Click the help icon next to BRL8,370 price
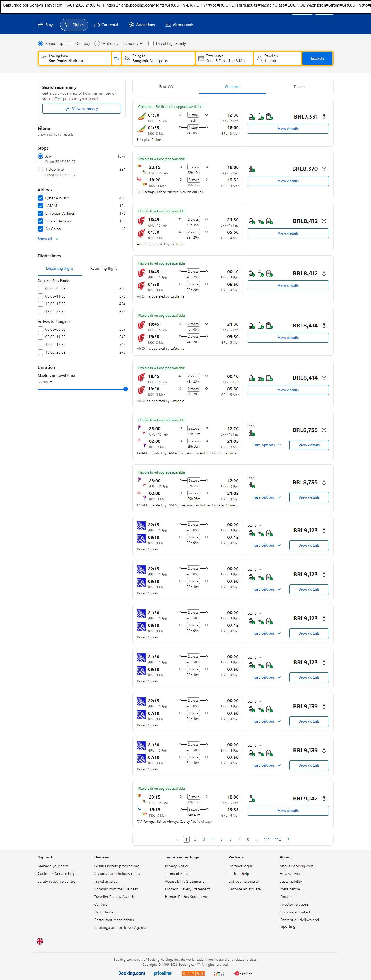Screen dimensions: 371x980 coord(324,169)
